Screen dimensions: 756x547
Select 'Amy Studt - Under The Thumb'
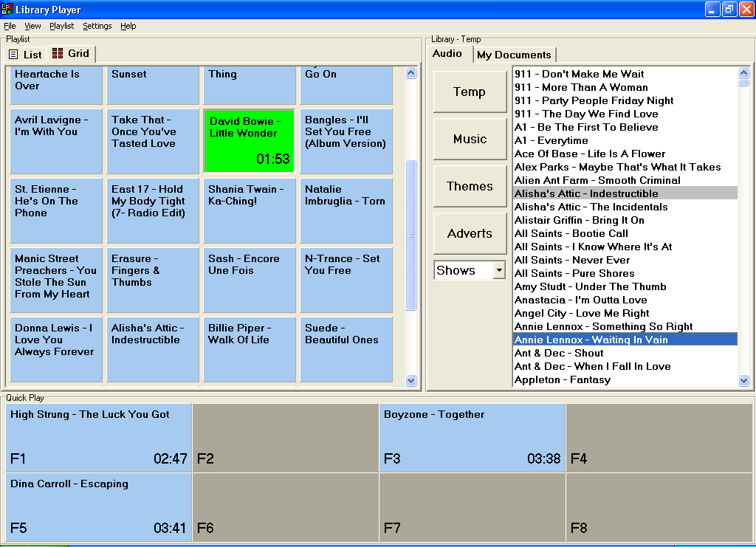[x=625, y=286]
